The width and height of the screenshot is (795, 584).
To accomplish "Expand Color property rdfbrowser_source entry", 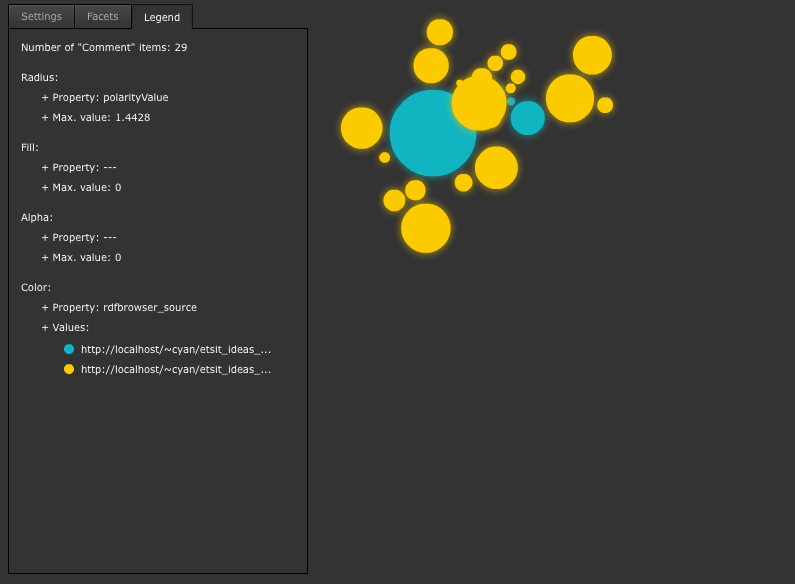I will tap(119, 308).
